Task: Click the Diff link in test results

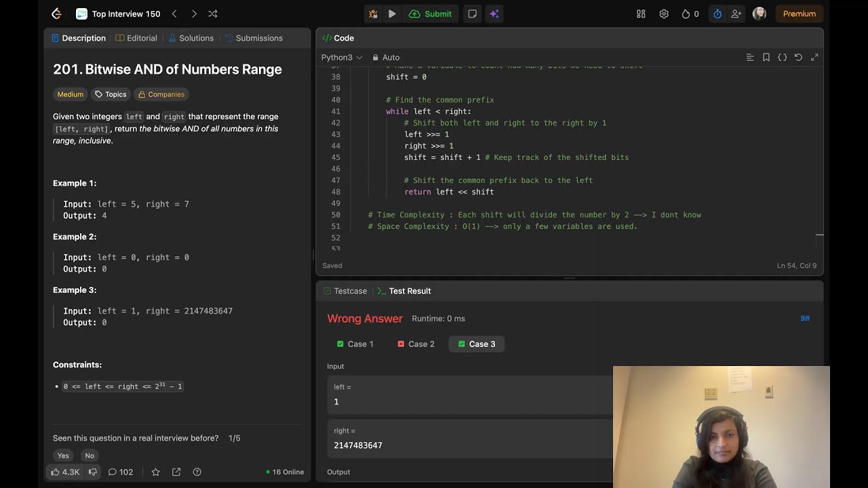Action: (805, 319)
